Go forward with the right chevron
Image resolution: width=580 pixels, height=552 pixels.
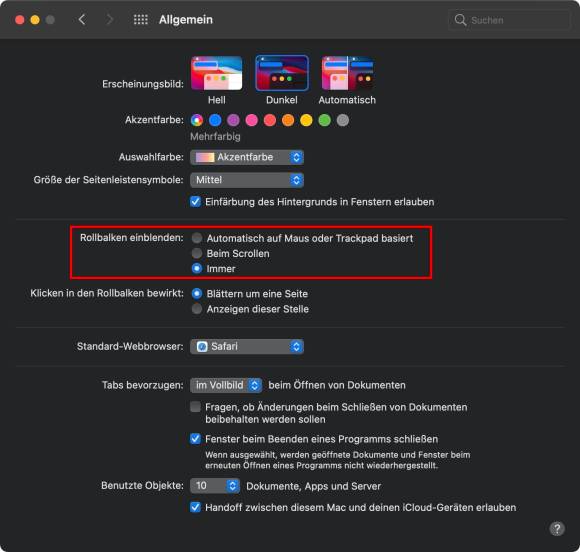(x=109, y=20)
